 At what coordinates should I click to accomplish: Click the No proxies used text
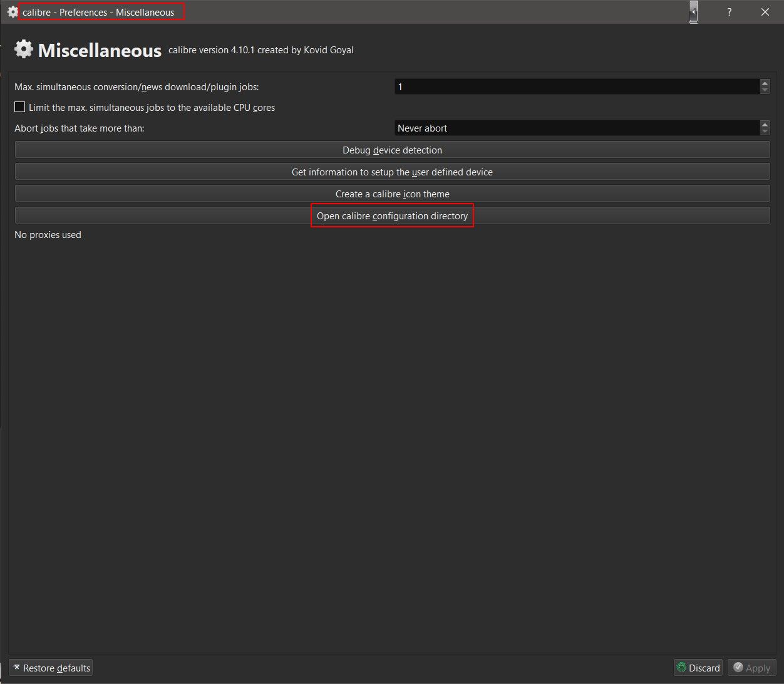coord(48,235)
